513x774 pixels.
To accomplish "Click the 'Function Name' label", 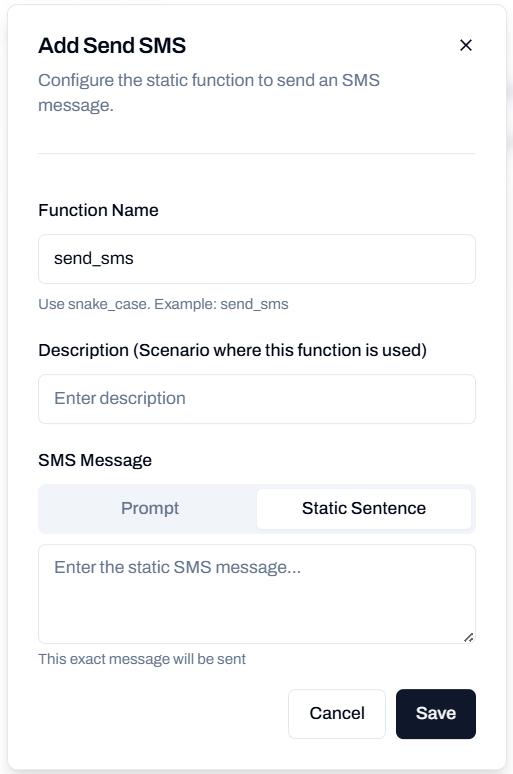I will [x=98, y=210].
